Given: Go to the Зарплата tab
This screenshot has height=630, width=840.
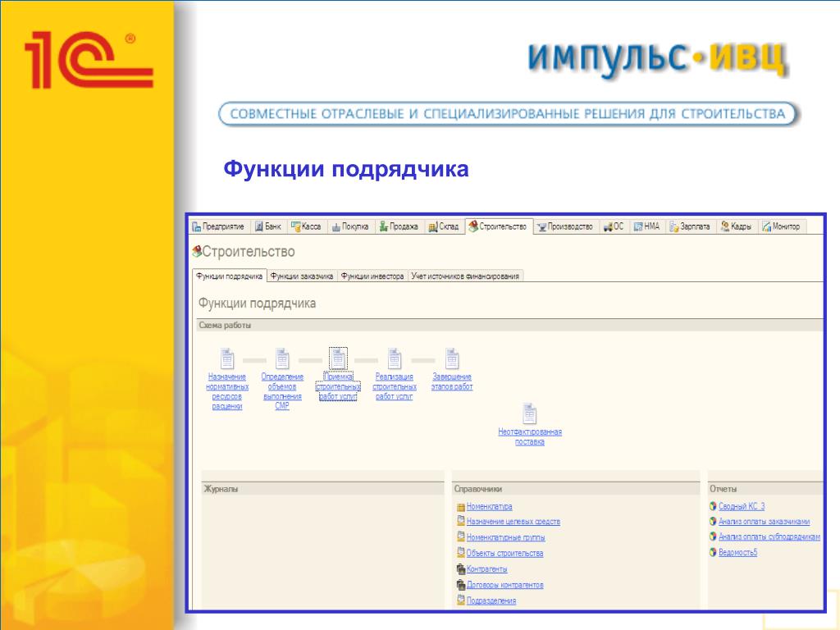Looking at the screenshot, I should pos(690,226).
